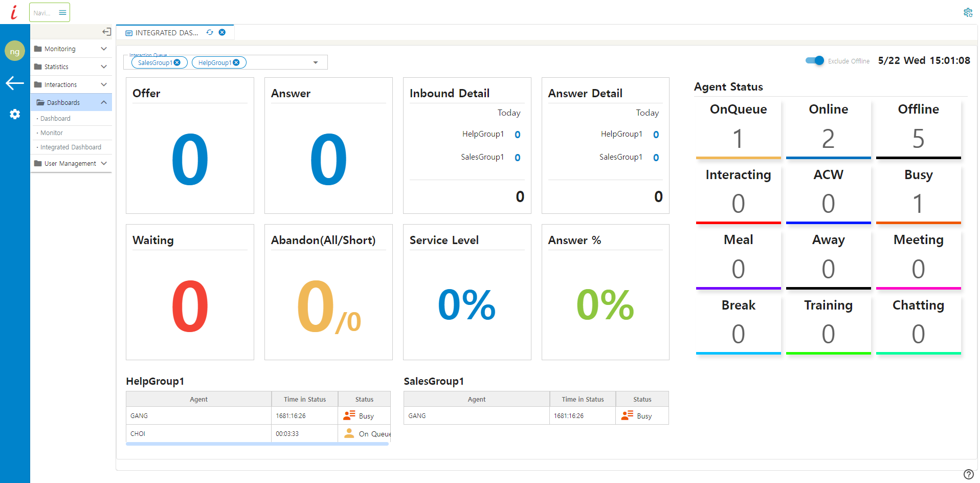Click the 'ng' user avatar
Screen dimensions: 980x483
[x=15, y=51]
